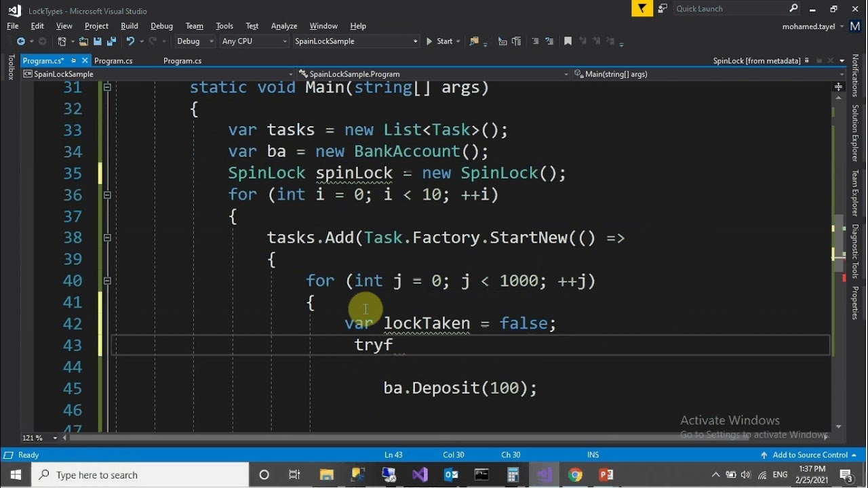This screenshot has width=868, height=488.
Task: Click the M user avatar icon
Action: coord(854,26)
